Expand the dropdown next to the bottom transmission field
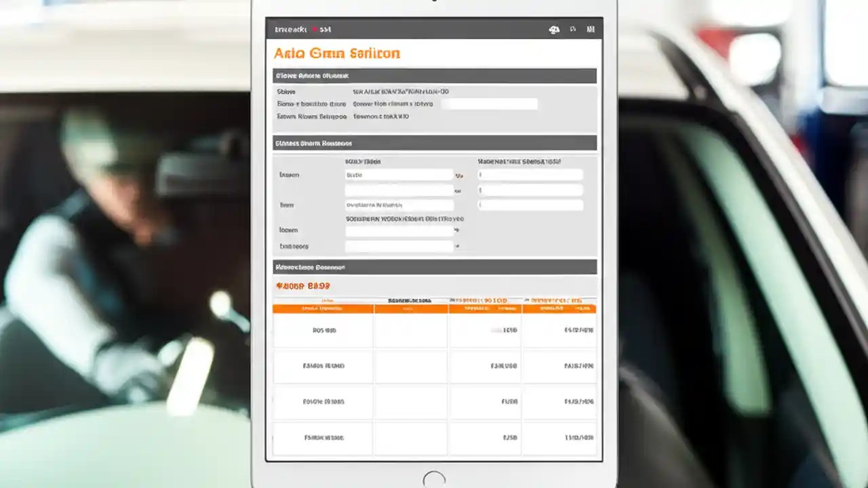Screen dimensions: 868x488 point(456,245)
